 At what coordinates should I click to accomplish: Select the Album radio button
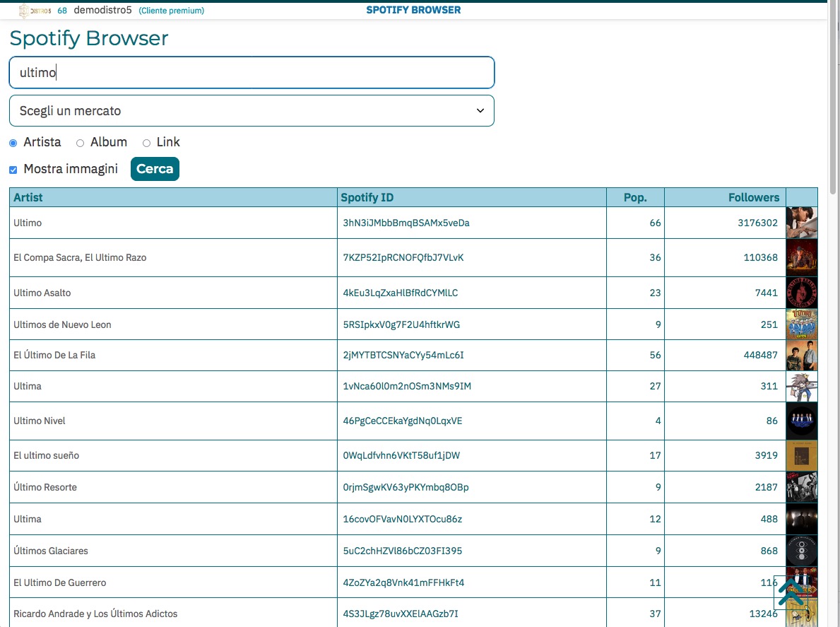(x=80, y=143)
